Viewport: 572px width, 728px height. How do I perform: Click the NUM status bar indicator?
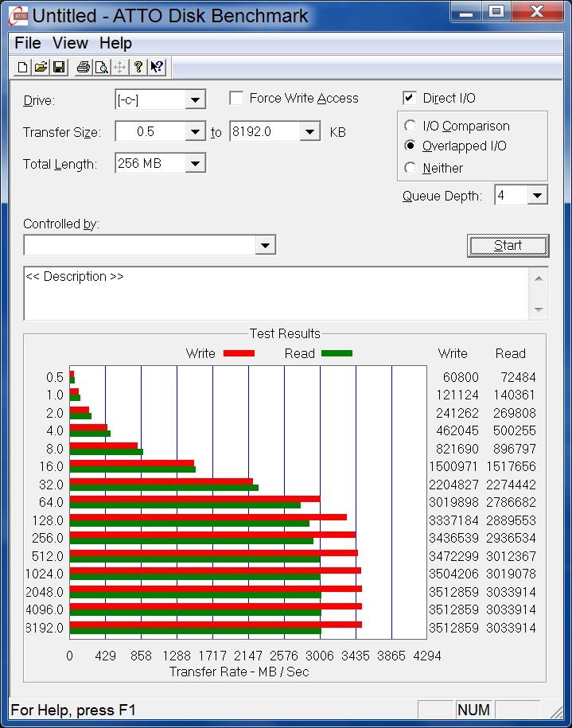473,710
